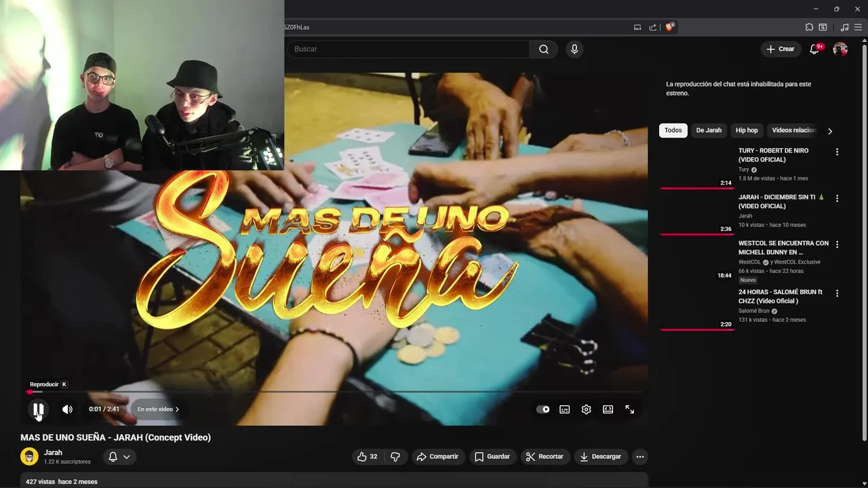Open the browser hamburger main menu
This screenshot has height=488, width=868.
click(859, 27)
